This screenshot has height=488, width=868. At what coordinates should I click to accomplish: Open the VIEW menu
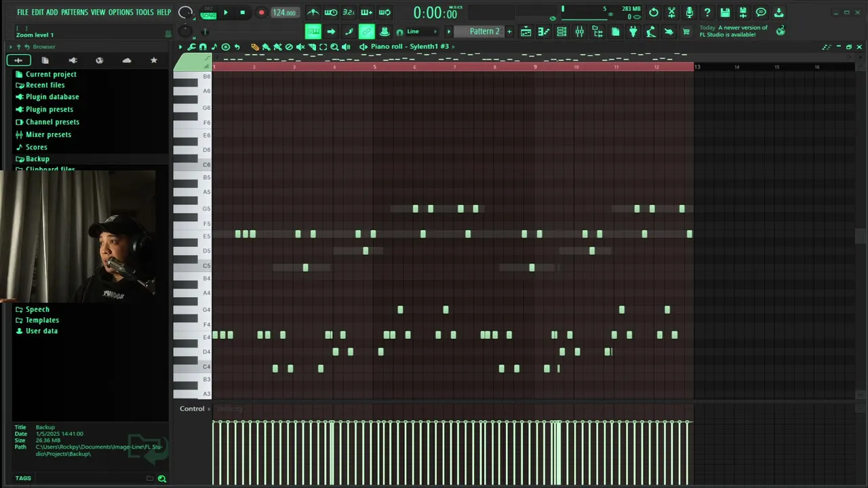[98, 12]
